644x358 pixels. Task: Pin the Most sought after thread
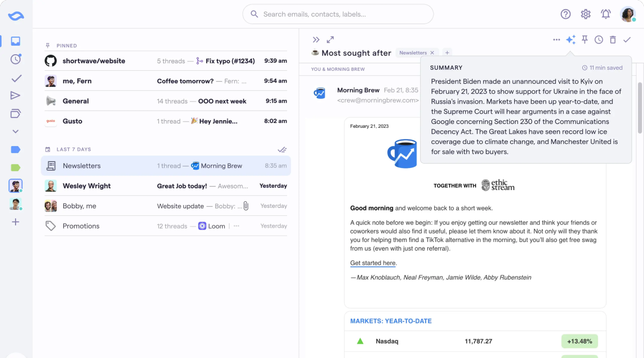point(584,39)
